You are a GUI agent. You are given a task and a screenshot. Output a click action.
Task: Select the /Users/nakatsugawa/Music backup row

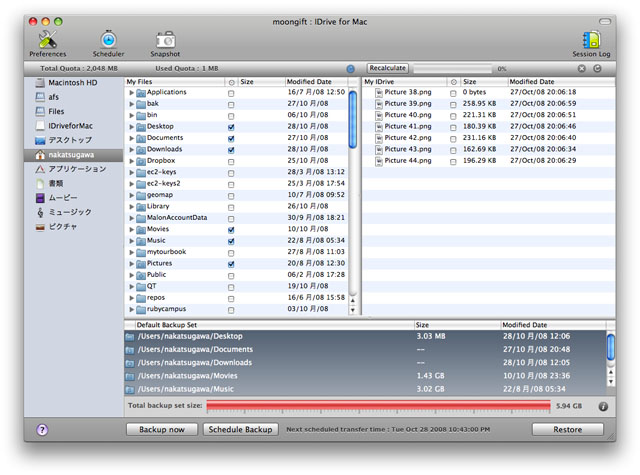point(365,389)
